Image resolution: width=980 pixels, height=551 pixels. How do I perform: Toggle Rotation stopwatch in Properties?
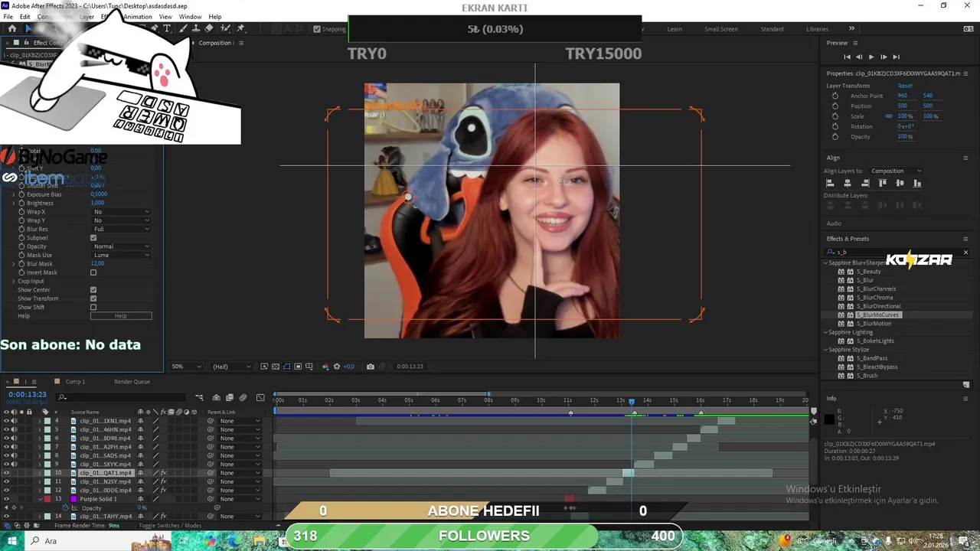point(835,126)
